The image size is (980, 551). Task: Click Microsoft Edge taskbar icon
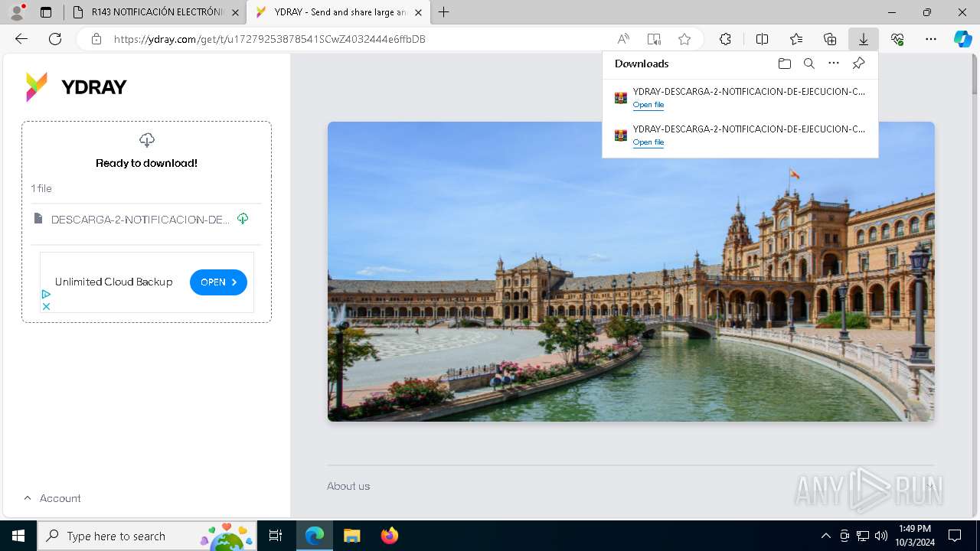(x=315, y=536)
